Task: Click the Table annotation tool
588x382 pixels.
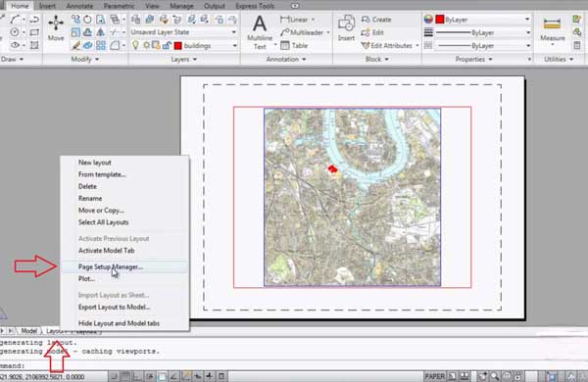Action: (294, 46)
